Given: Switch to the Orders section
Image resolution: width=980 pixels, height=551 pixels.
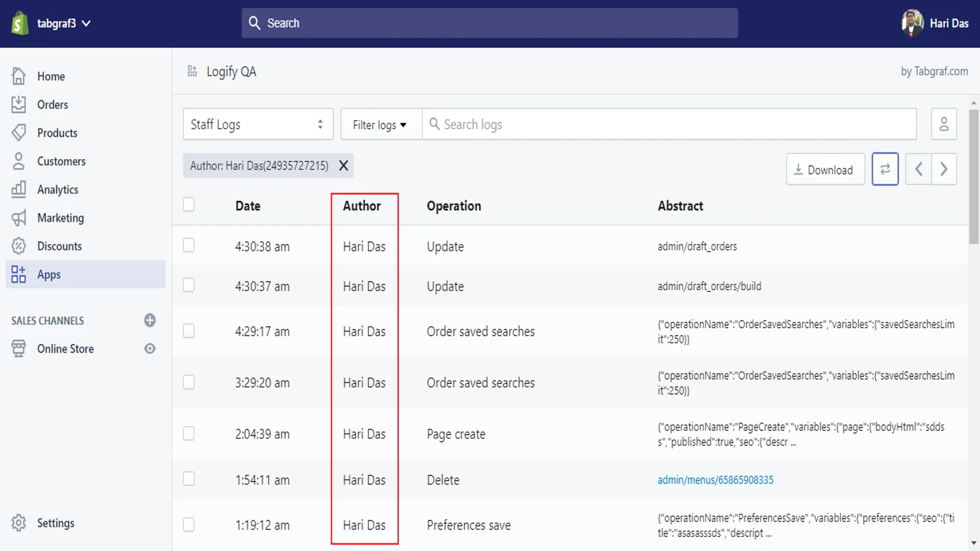Looking at the screenshot, I should coord(53,104).
